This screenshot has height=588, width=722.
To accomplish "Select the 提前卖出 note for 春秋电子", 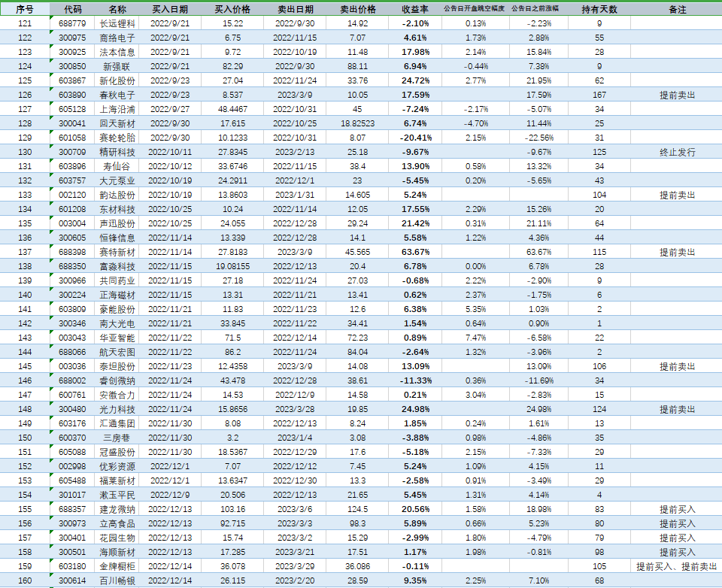I will pyautogui.click(x=678, y=95).
